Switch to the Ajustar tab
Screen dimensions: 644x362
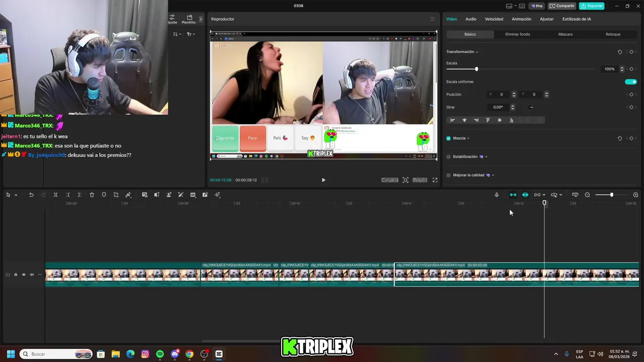pyautogui.click(x=546, y=19)
